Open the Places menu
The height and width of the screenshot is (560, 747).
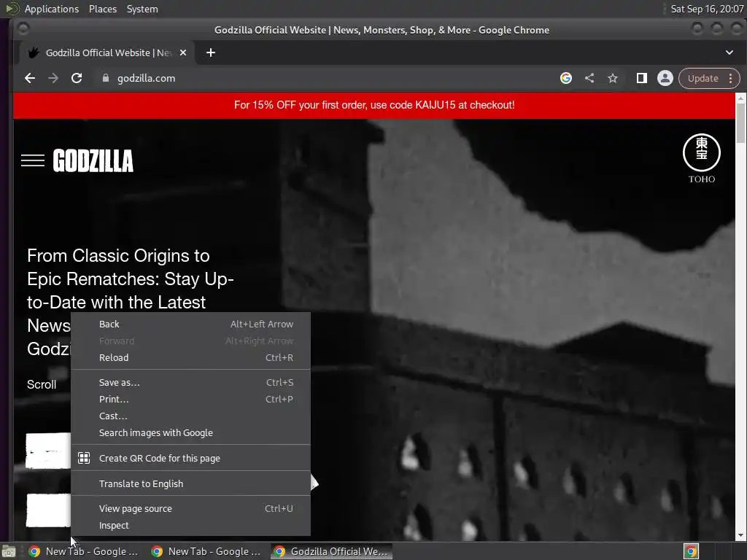click(x=103, y=9)
